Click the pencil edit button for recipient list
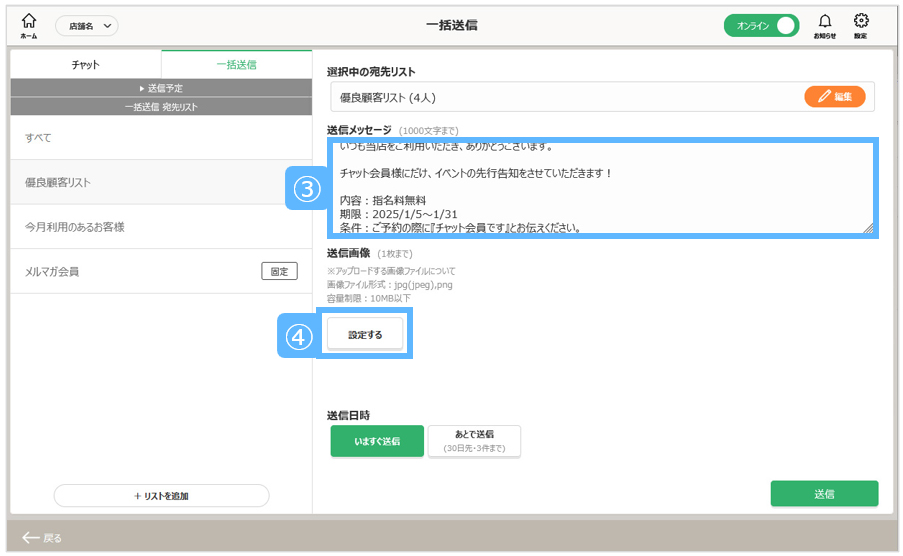Viewport: 903px width, 556px height. 834,97
